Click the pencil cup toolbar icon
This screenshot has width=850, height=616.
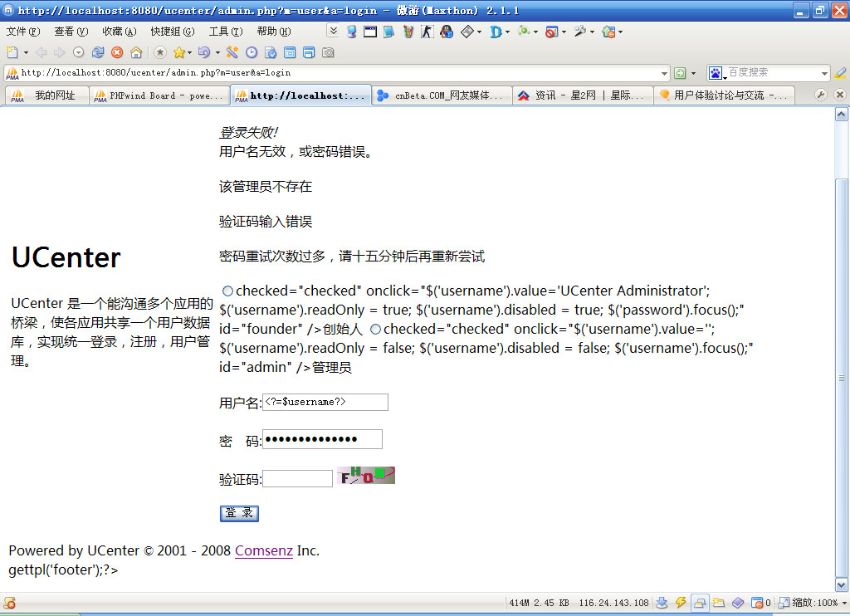point(408,32)
